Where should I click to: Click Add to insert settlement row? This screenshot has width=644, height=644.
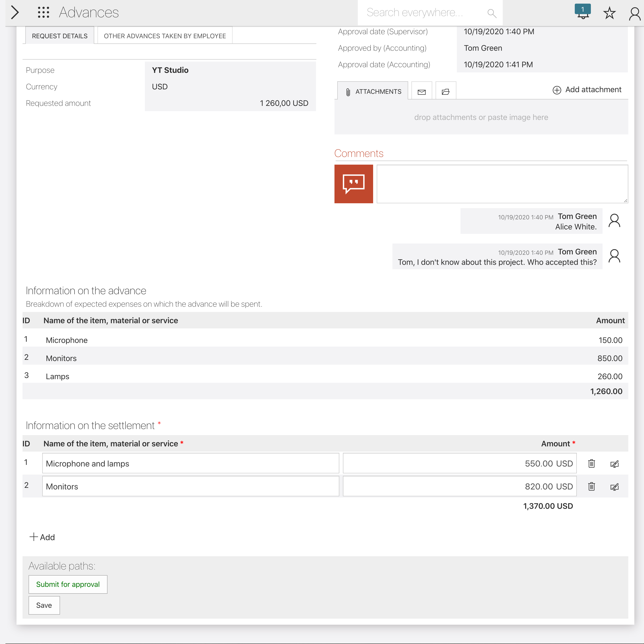[42, 537]
